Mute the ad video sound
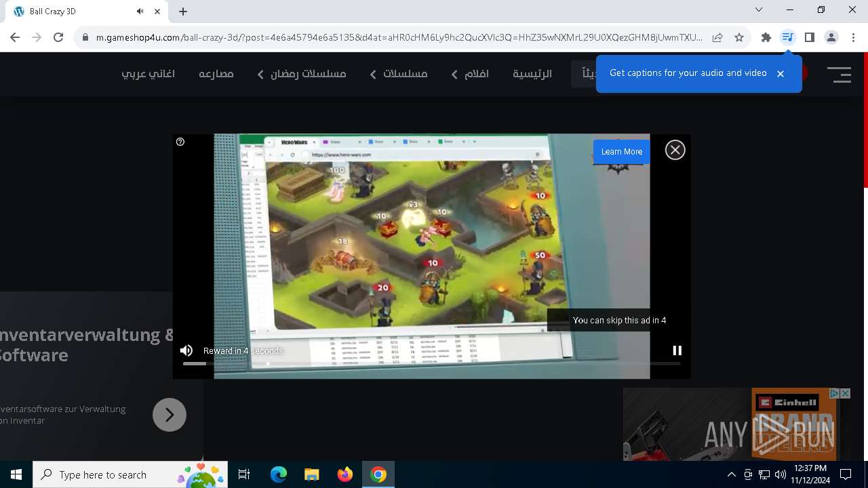 186,350
